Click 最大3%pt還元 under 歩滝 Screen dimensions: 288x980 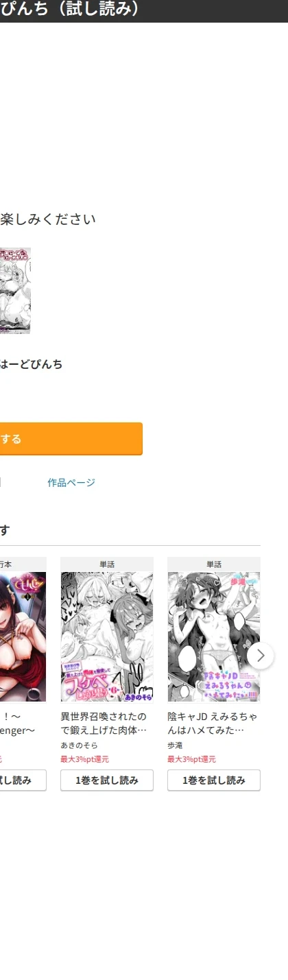tap(191, 759)
